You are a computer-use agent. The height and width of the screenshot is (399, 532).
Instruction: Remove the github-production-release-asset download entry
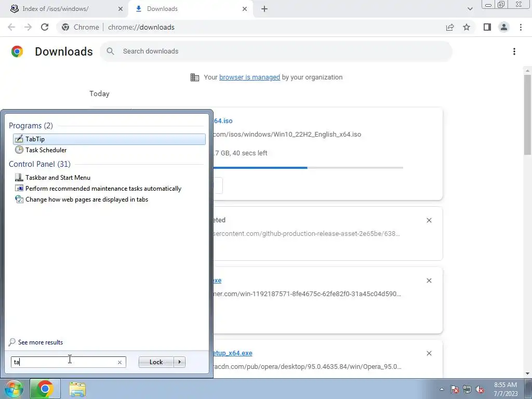pos(429,220)
